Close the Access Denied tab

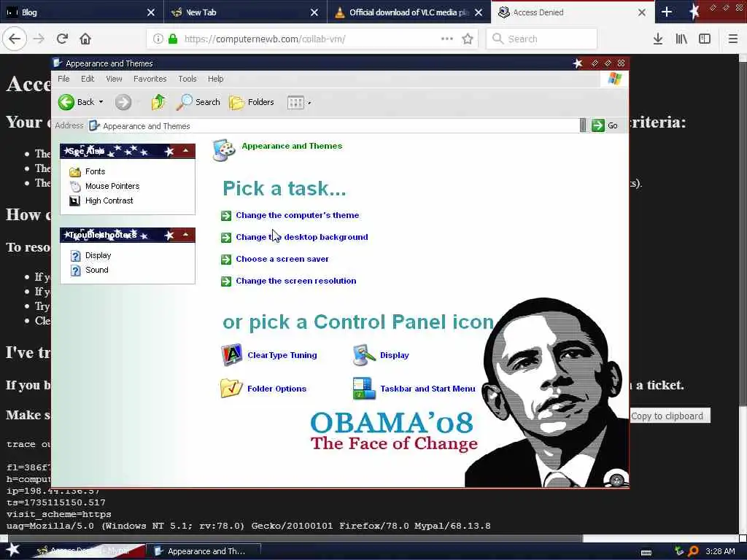[642, 12]
